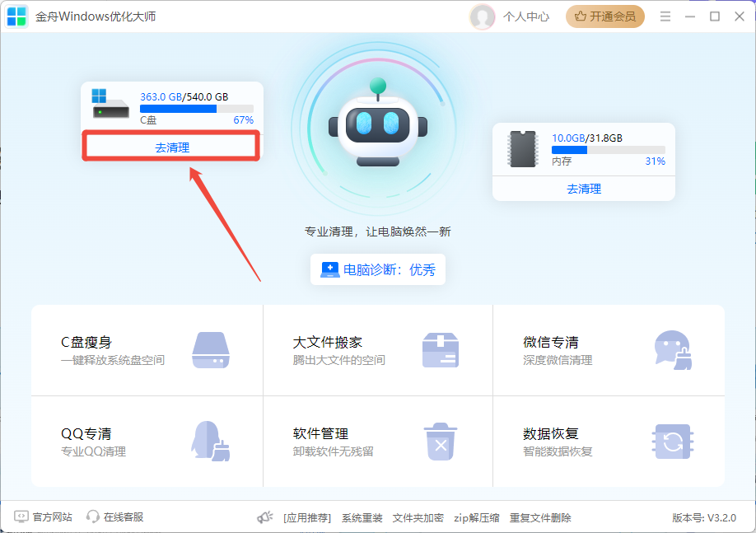Click the 官方网站 monitor icon
Screen dimensions: 756x533
click(x=21, y=517)
